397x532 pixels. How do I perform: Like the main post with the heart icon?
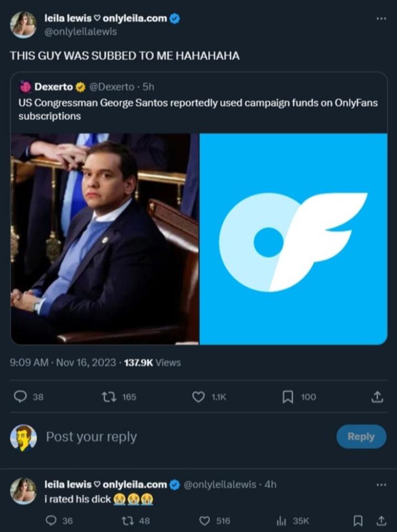198,397
